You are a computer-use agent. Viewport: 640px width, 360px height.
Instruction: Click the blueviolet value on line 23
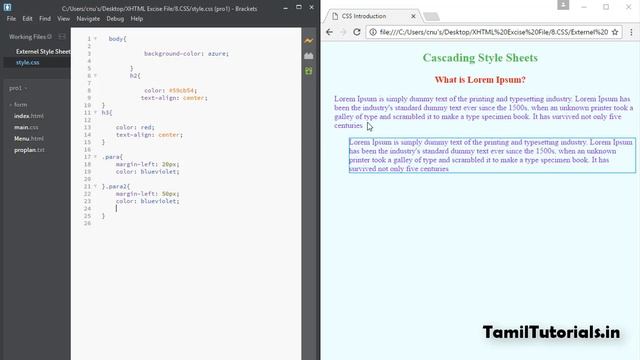click(x=158, y=201)
